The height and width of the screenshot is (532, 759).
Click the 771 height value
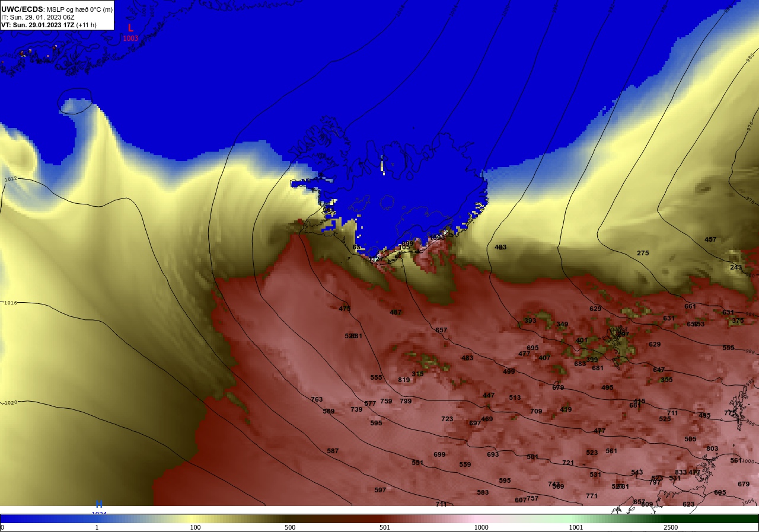[x=592, y=496]
